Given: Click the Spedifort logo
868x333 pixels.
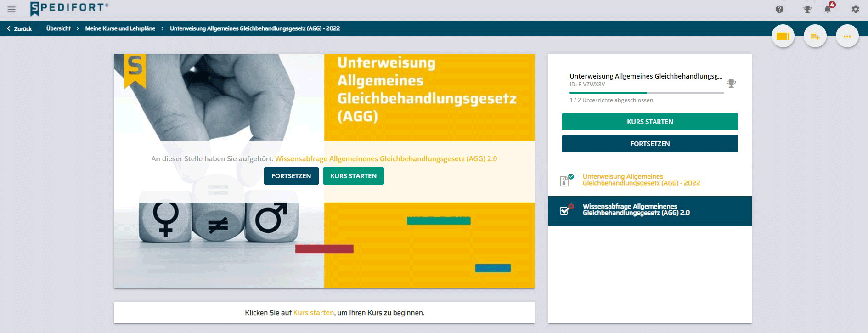Looking at the screenshot, I should [x=69, y=8].
